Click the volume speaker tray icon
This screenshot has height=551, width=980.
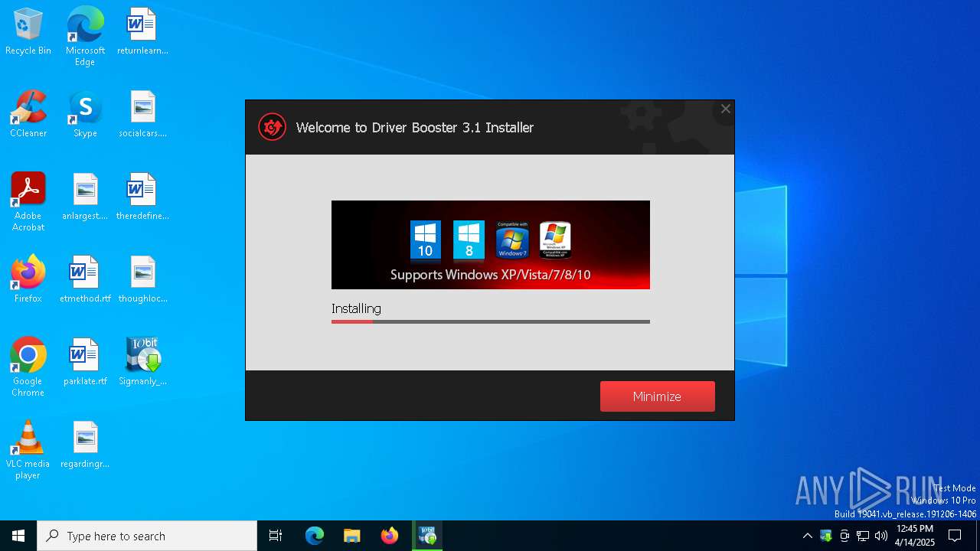881,536
